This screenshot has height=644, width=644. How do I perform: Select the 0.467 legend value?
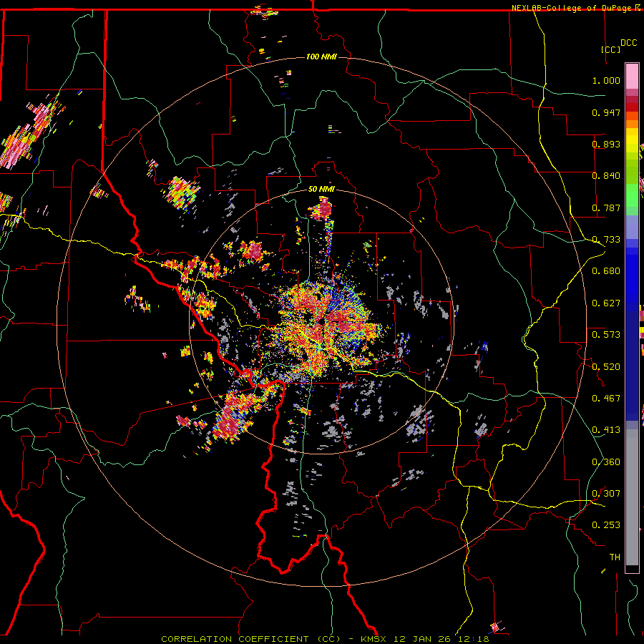(x=606, y=399)
